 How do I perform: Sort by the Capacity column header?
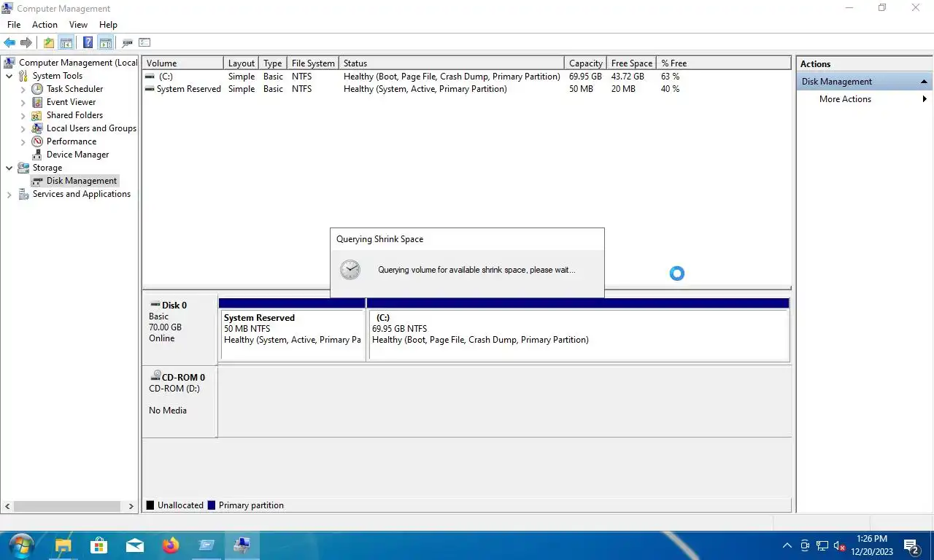(x=585, y=63)
